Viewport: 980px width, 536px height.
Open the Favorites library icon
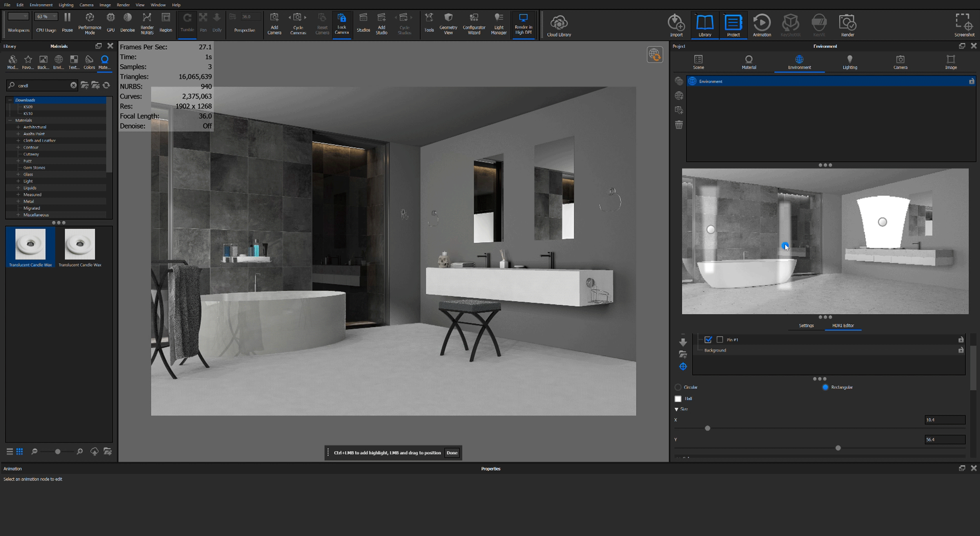[28, 62]
